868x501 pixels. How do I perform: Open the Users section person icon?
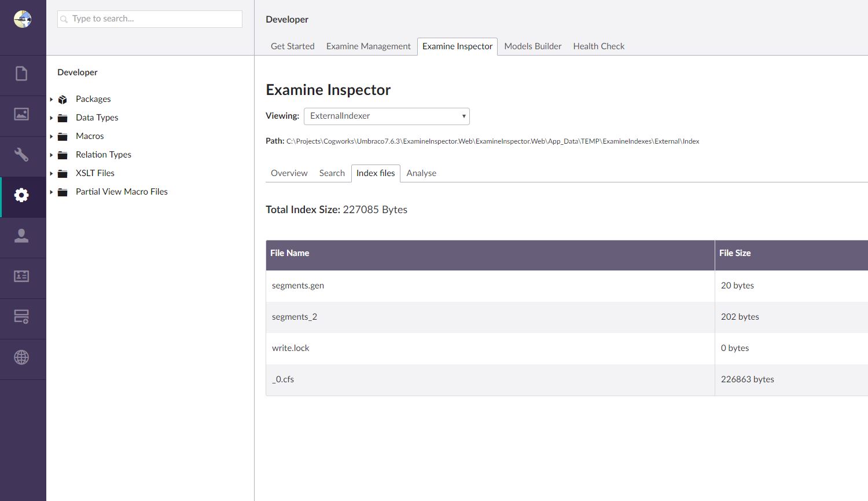coord(21,236)
